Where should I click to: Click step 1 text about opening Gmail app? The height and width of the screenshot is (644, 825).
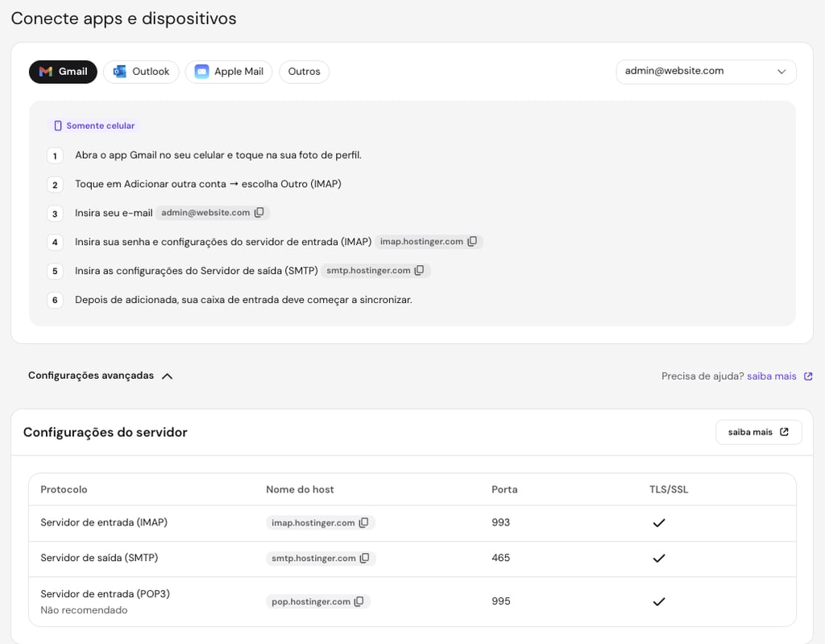click(x=218, y=156)
